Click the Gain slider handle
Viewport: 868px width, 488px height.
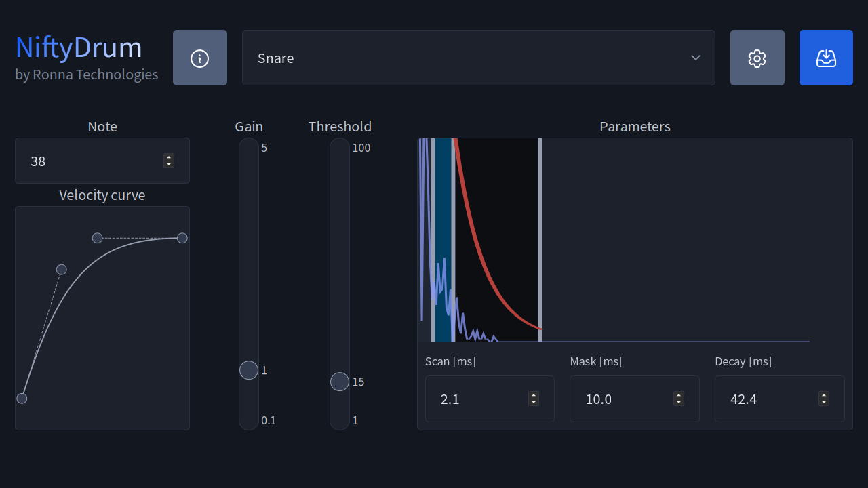tap(249, 370)
